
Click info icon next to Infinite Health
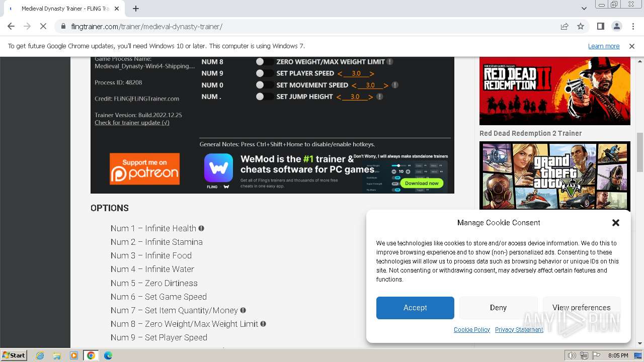coord(201,228)
